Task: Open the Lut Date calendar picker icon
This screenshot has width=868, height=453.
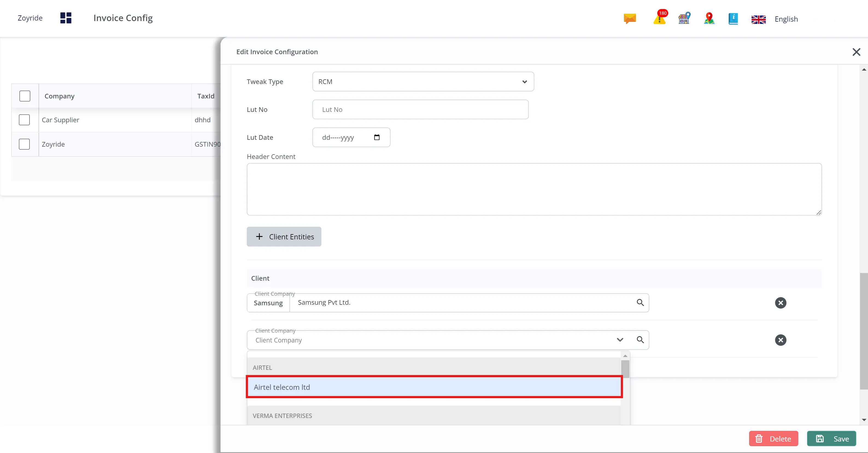Action: click(377, 137)
